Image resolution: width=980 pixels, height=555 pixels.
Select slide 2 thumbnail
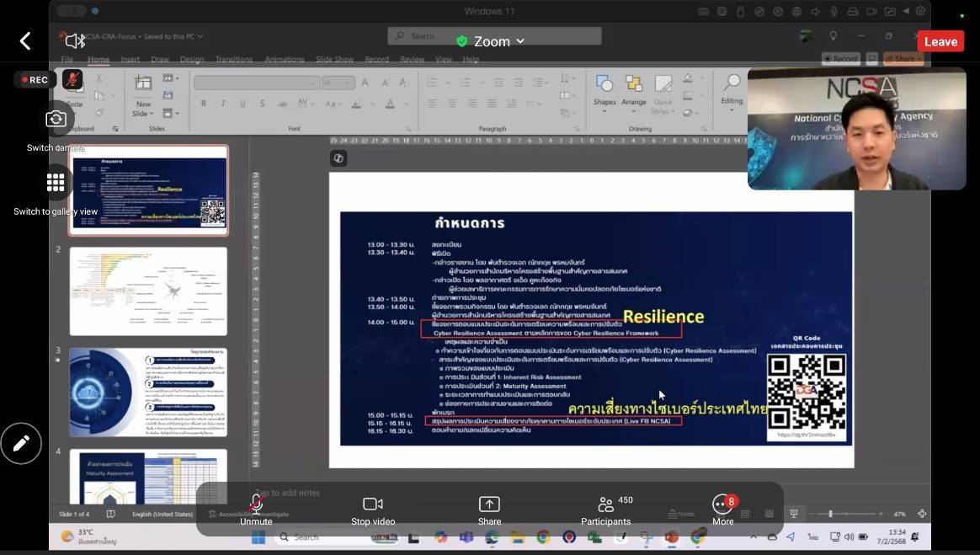148,291
